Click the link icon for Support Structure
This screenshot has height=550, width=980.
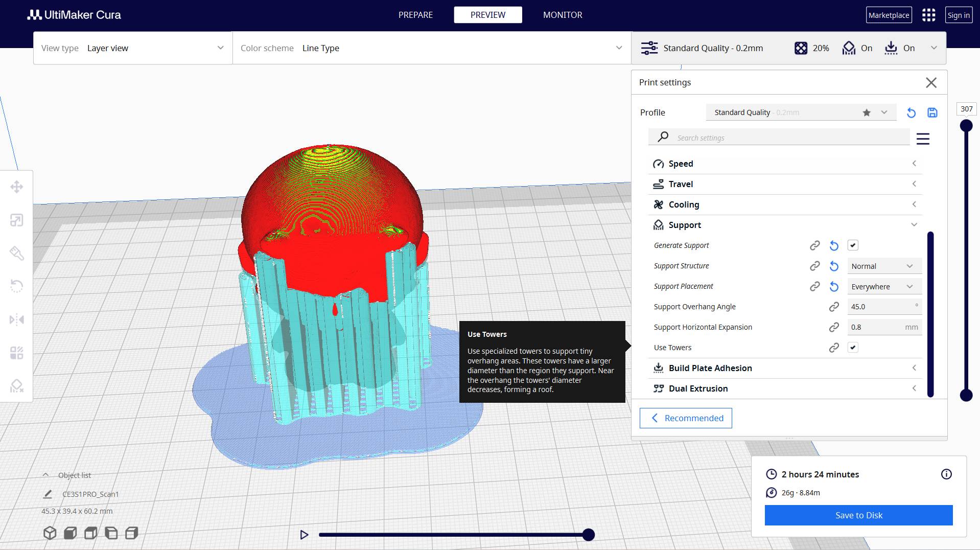[x=814, y=266]
